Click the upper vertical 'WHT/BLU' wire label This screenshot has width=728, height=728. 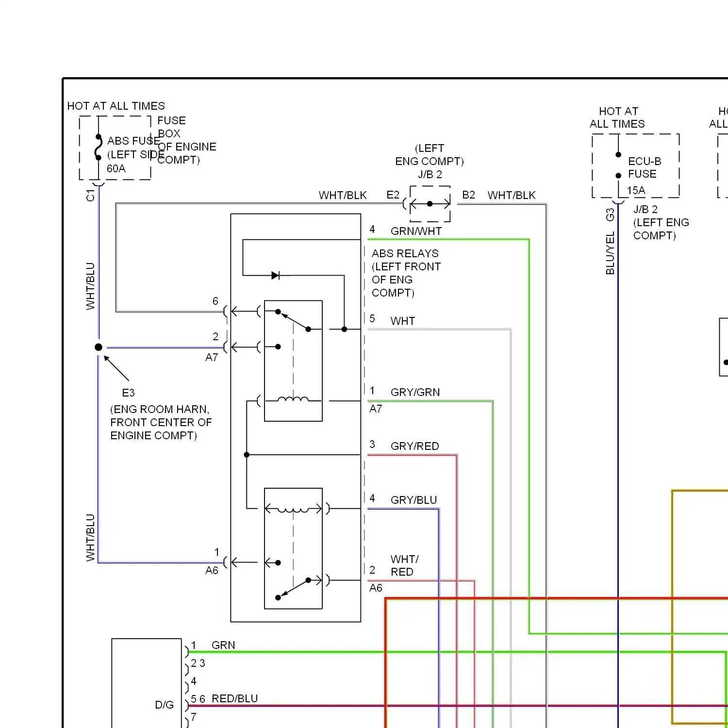point(90,286)
